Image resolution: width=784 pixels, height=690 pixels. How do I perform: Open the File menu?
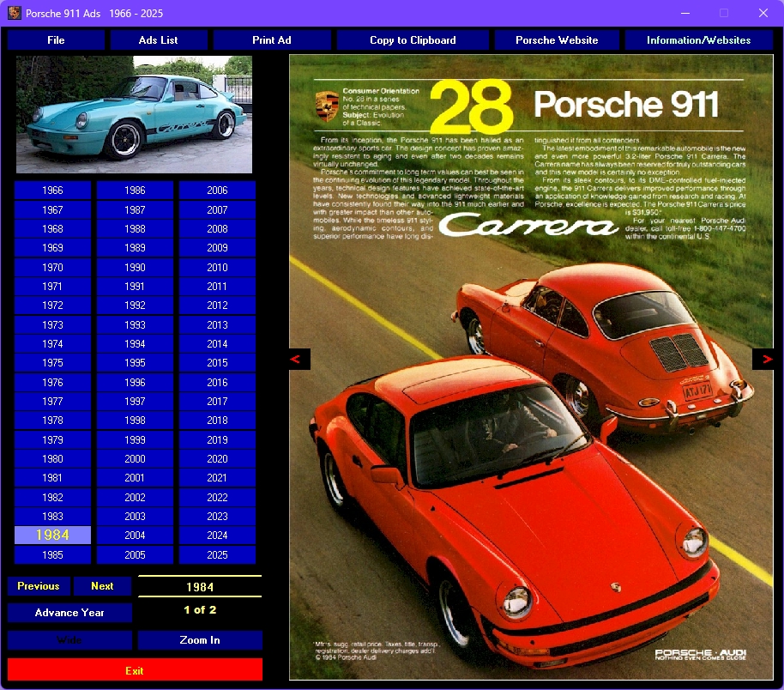point(56,40)
